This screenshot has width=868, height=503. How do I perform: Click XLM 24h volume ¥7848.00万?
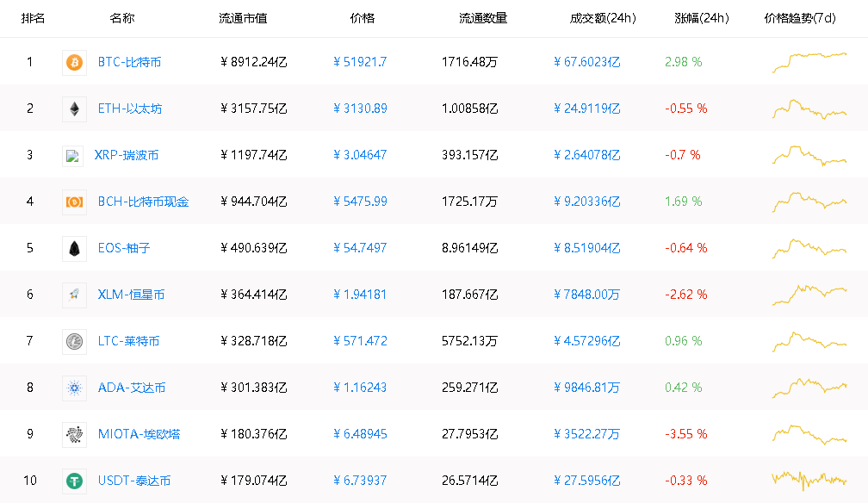(586, 295)
